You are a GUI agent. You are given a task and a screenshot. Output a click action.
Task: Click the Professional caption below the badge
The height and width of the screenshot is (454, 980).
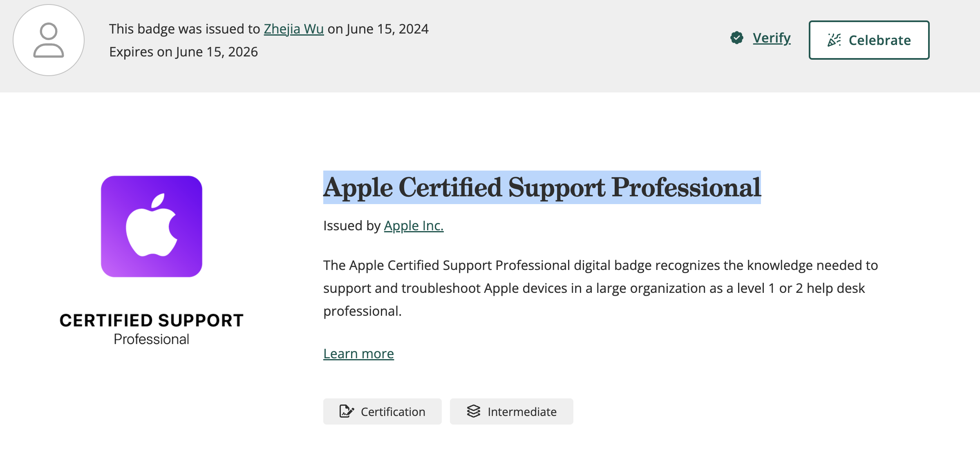[x=151, y=339]
